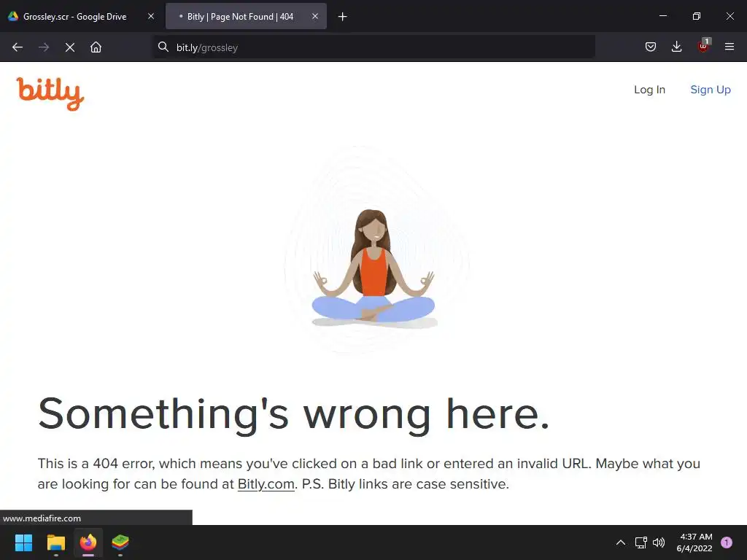This screenshot has width=747, height=560.
Task: Close the Grossley.scr Google Drive tab
Action: pos(151,16)
